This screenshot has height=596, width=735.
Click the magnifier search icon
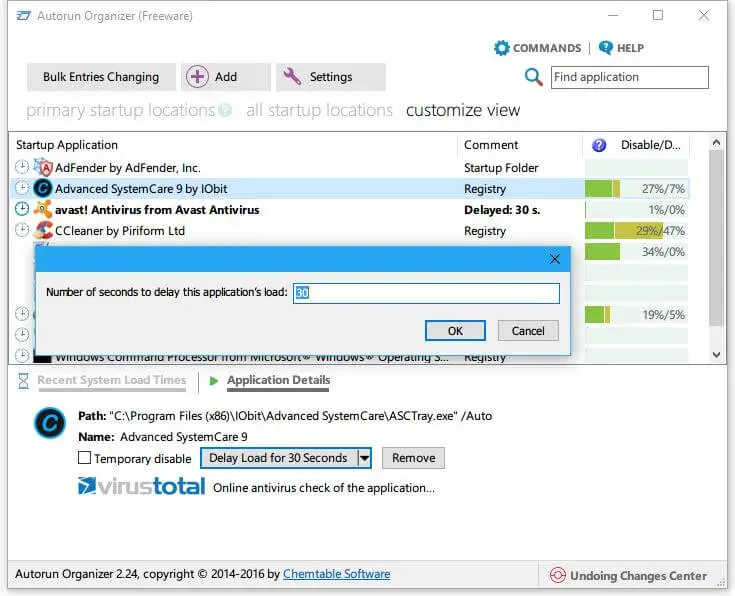point(533,77)
